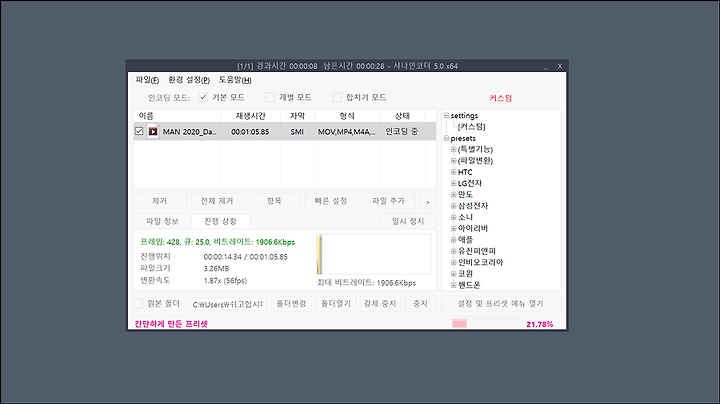Screen dimensions: 720x404
Task: Click the 자막 column header
Action: pyautogui.click(x=298, y=116)
